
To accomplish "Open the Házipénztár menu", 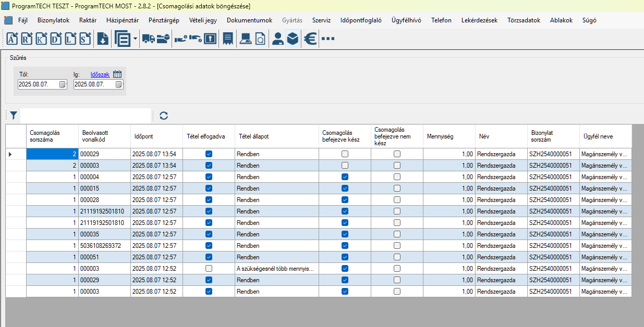I will 122,20.
